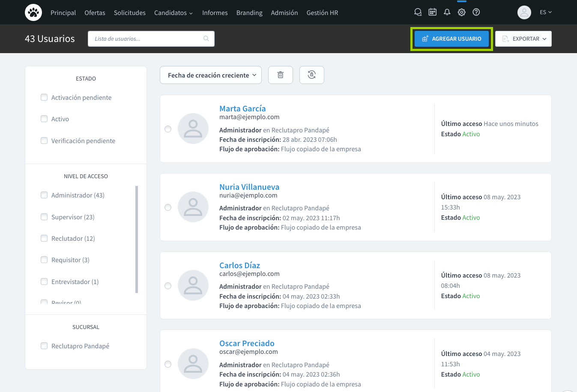Go to the Informes menu item

pyautogui.click(x=215, y=13)
